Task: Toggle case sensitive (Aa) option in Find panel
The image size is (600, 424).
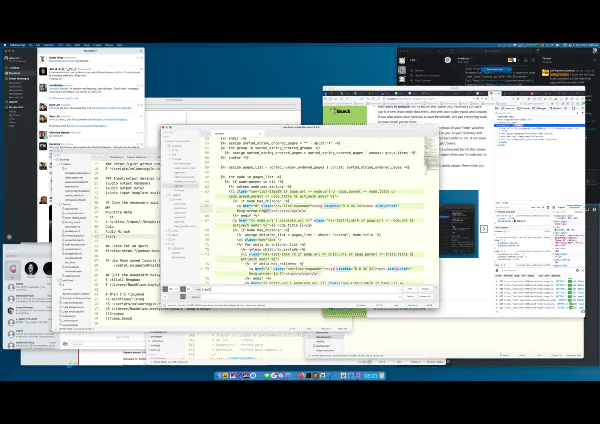Action: point(171,289)
